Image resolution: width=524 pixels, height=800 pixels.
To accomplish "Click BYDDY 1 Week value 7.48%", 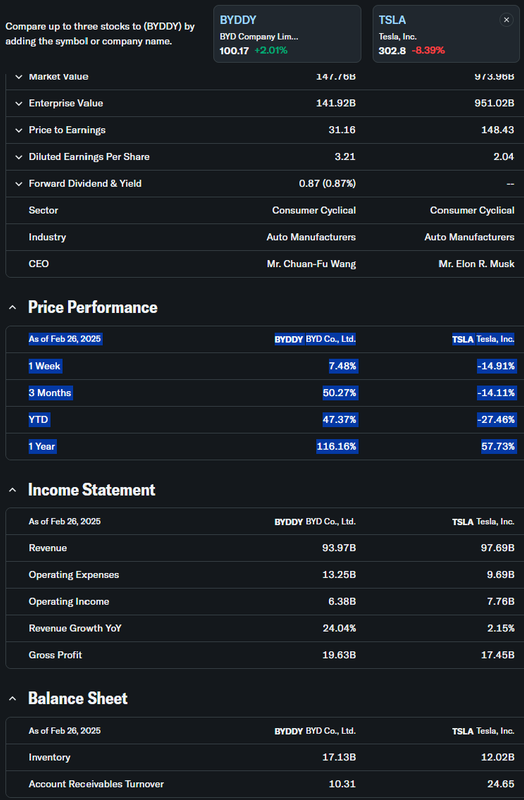I will coord(343,366).
